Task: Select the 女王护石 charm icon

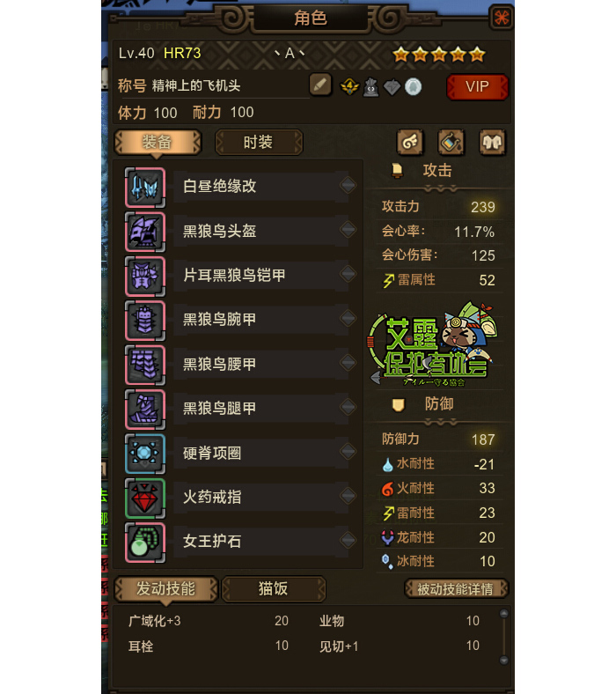Action: point(145,543)
